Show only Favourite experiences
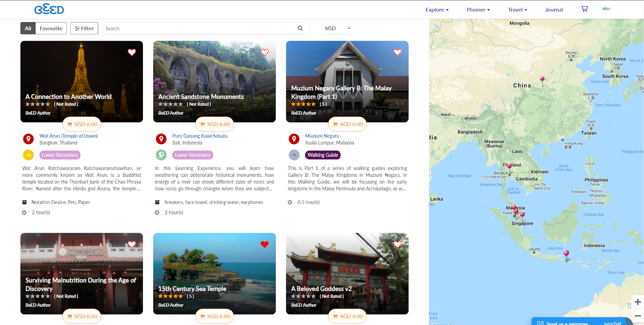Image resolution: width=644 pixels, height=325 pixels. click(x=51, y=28)
